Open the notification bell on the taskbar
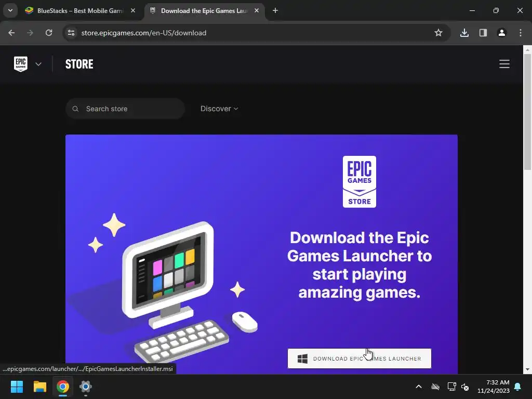 [518, 387]
